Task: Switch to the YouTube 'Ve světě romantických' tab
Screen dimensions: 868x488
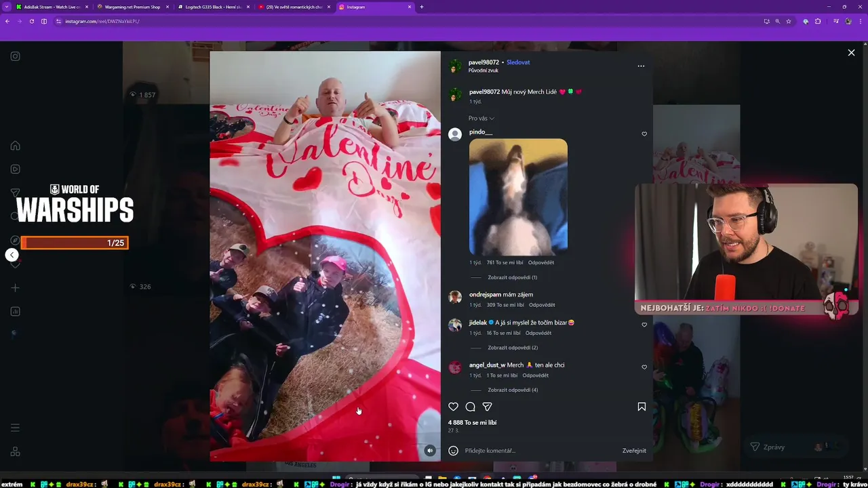Action: (x=293, y=7)
